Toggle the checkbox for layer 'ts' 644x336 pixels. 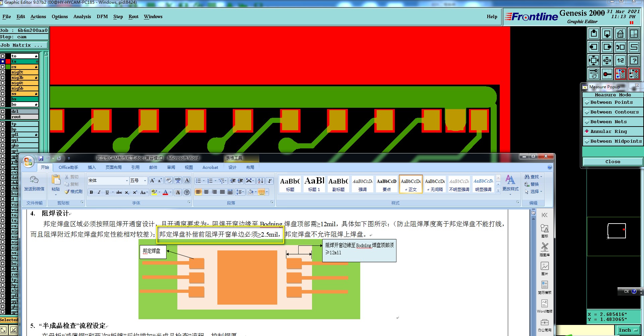point(3,61)
